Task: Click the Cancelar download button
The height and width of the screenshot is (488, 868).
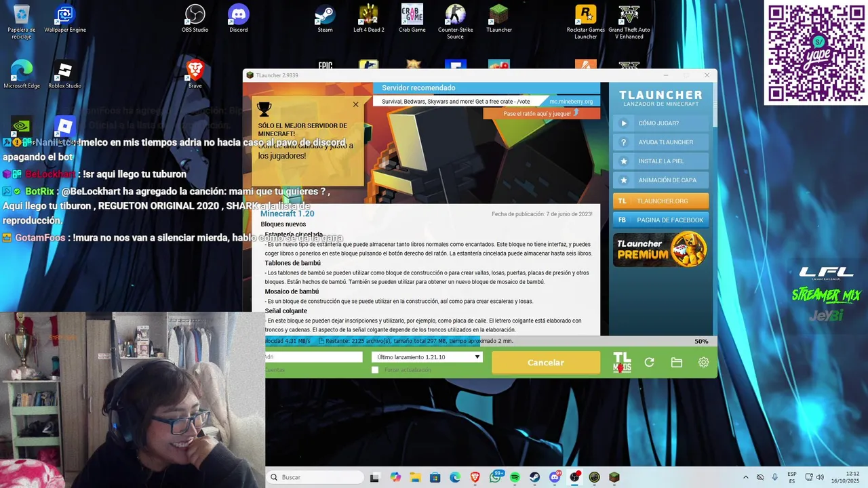Action: pyautogui.click(x=546, y=363)
